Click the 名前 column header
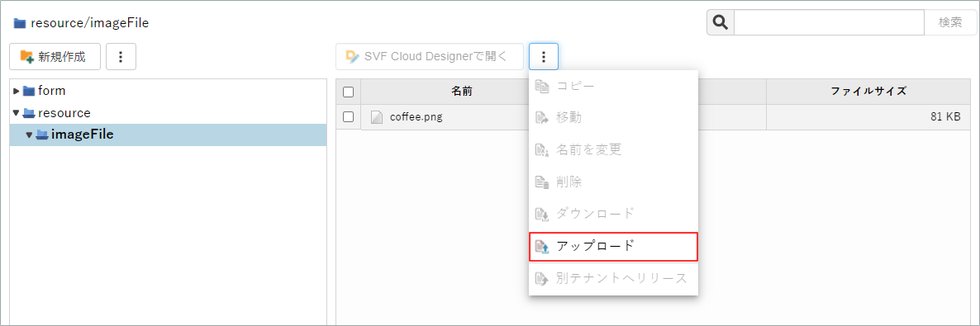The width and height of the screenshot is (980, 326). 461,91
